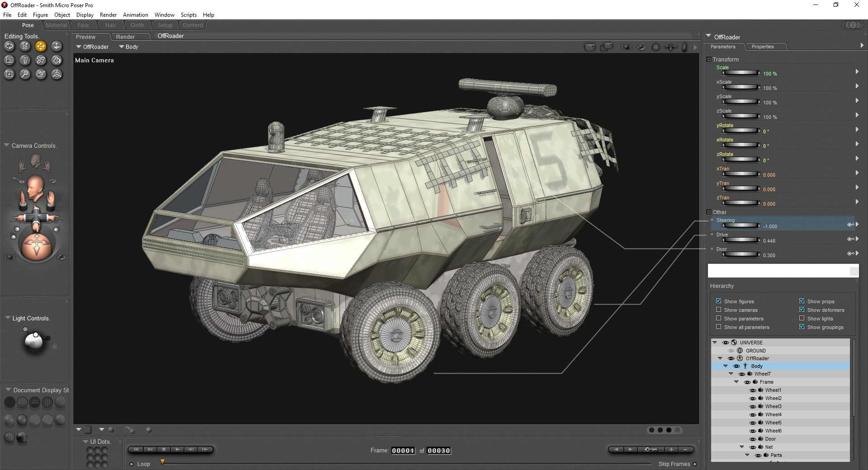Open the Body actor dropdown
This screenshot has width=868, height=470.
128,47
